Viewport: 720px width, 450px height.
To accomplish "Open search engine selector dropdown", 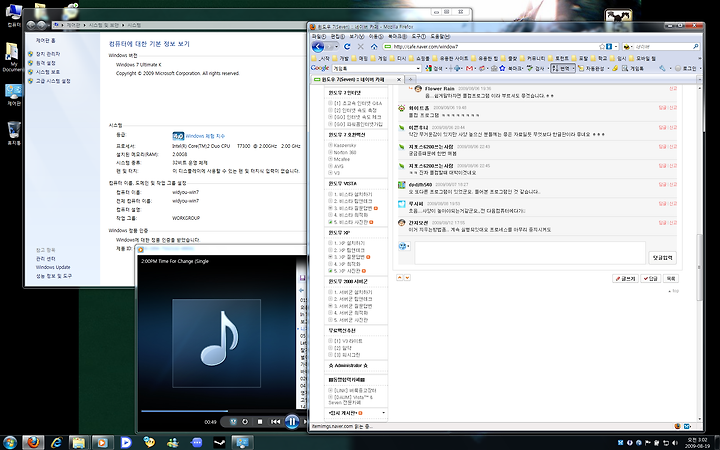I will [x=631, y=46].
